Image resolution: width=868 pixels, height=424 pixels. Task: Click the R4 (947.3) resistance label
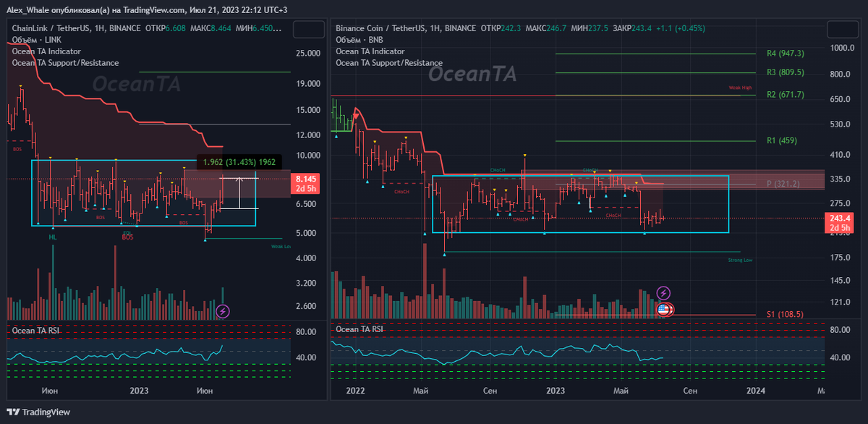click(785, 54)
